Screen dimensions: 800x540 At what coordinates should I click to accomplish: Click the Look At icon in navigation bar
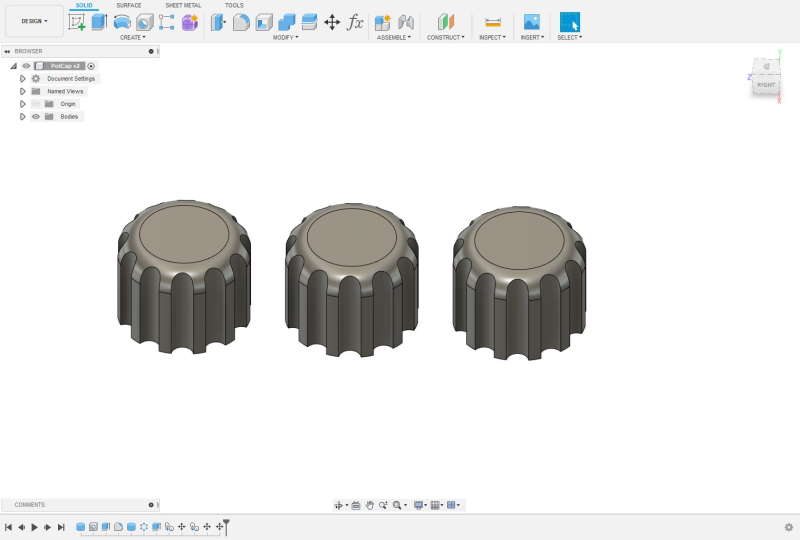356,505
